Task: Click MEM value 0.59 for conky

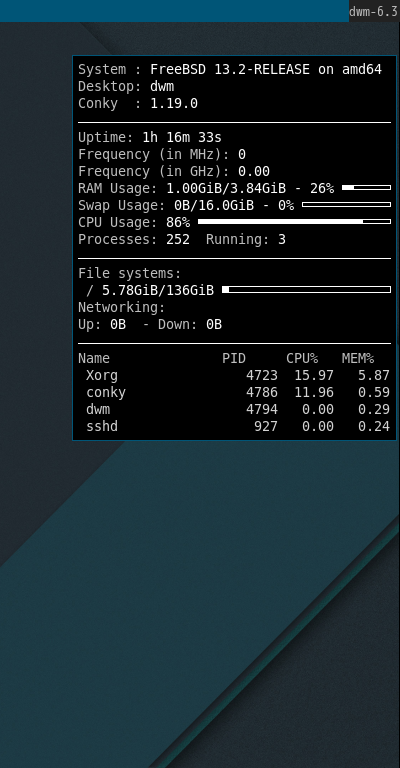Action: [x=374, y=392]
